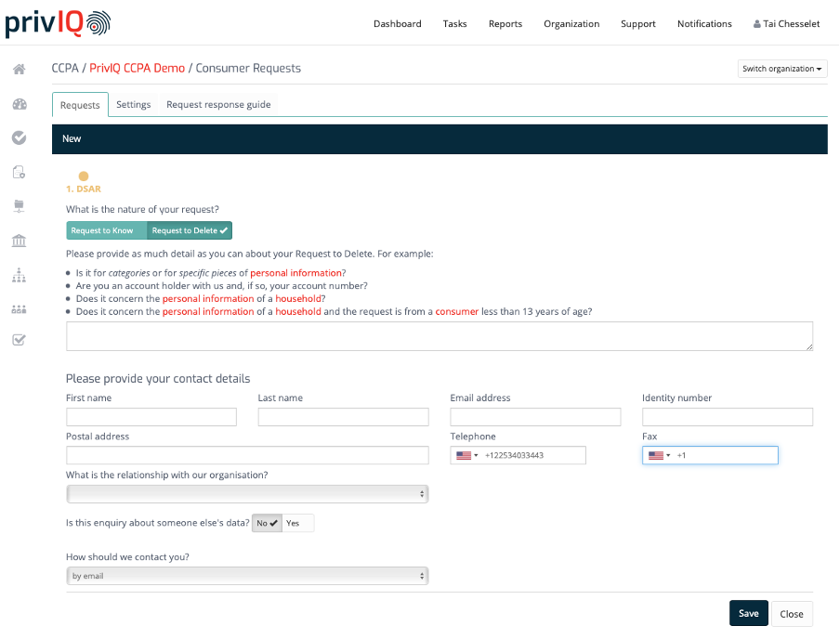Open Fax country code arrow
Image resolution: width=840 pixels, height=639 pixels.
668,455
